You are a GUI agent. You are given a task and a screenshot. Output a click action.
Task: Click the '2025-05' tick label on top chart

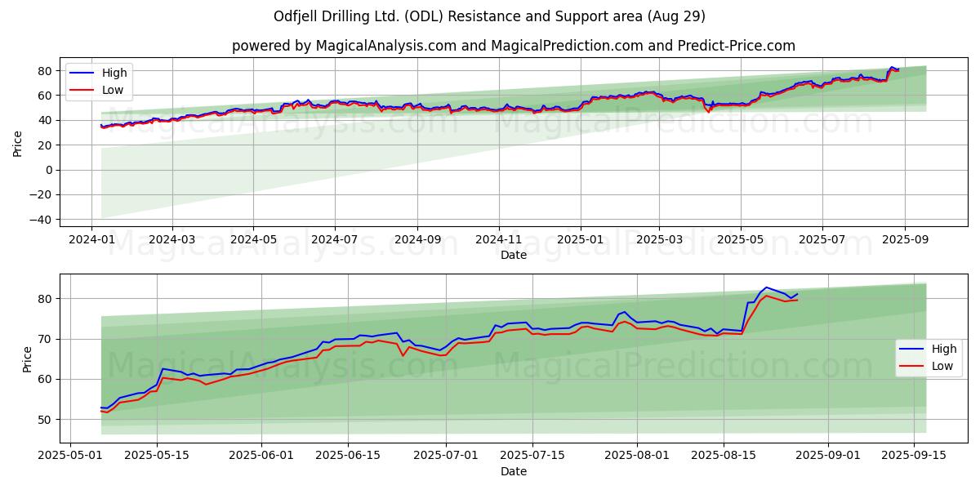(741, 240)
